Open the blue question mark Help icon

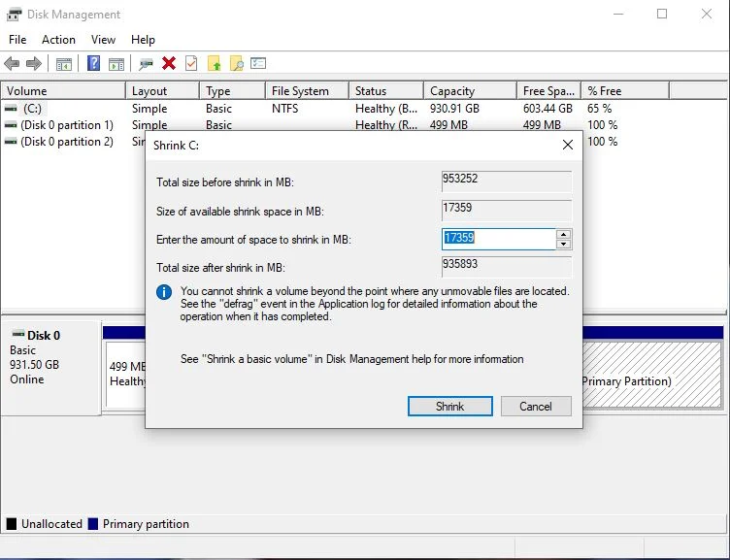tap(93, 63)
